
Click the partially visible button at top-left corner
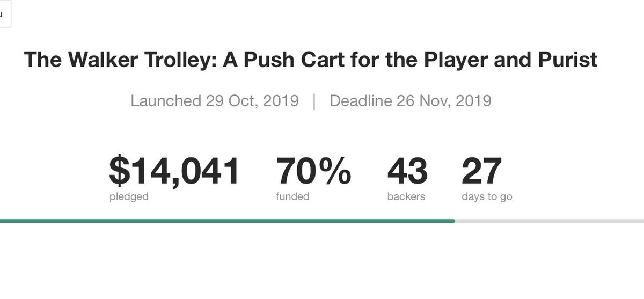[5, 13]
